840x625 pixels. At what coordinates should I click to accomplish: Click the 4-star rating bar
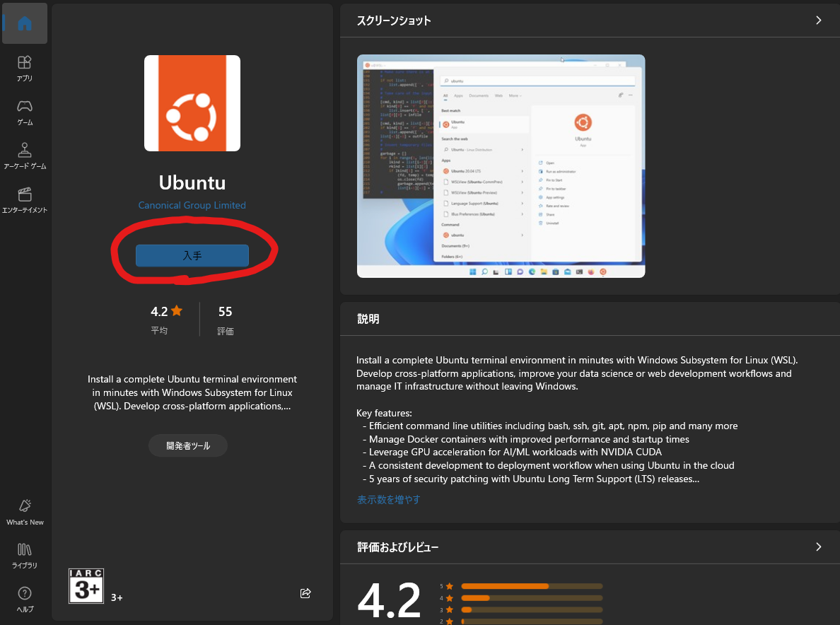[532, 598]
